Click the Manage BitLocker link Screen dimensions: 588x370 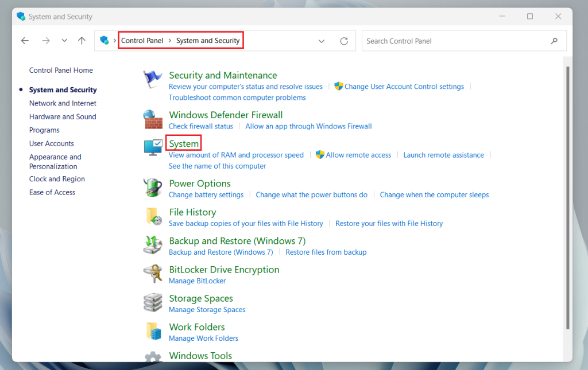click(197, 281)
